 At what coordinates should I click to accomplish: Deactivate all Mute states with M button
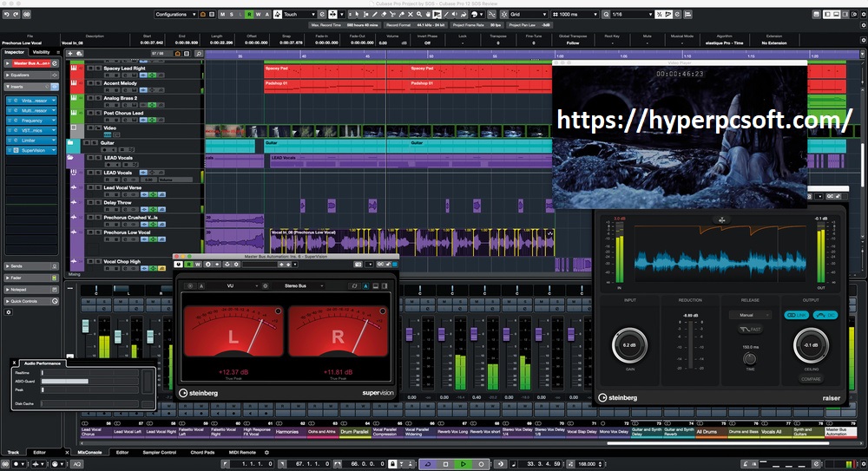click(x=222, y=15)
